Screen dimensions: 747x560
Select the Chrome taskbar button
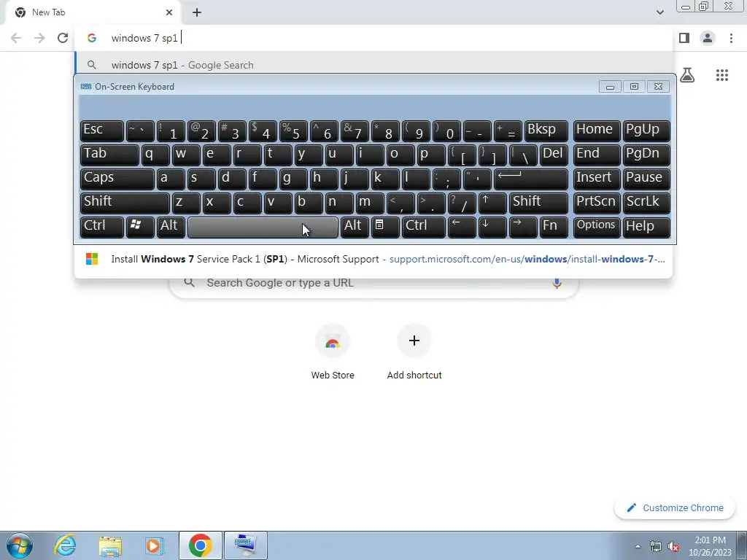[x=200, y=545]
